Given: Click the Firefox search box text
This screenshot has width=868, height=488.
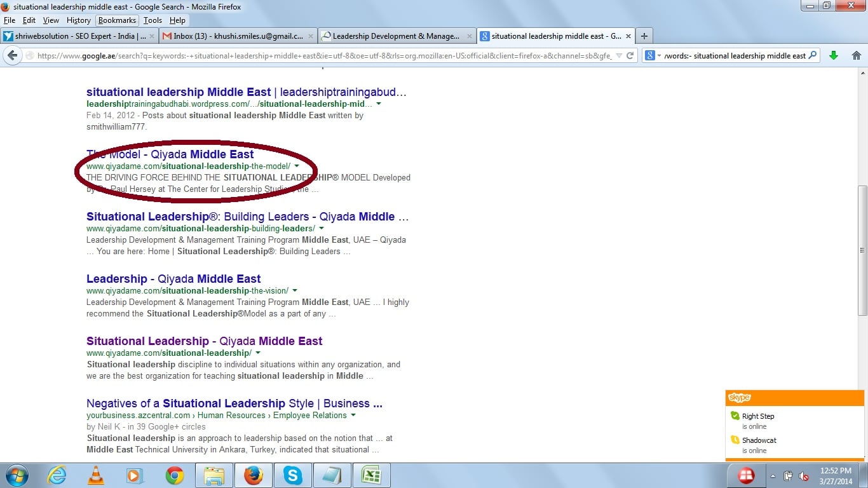Looking at the screenshot, I should tap(735, 56).
